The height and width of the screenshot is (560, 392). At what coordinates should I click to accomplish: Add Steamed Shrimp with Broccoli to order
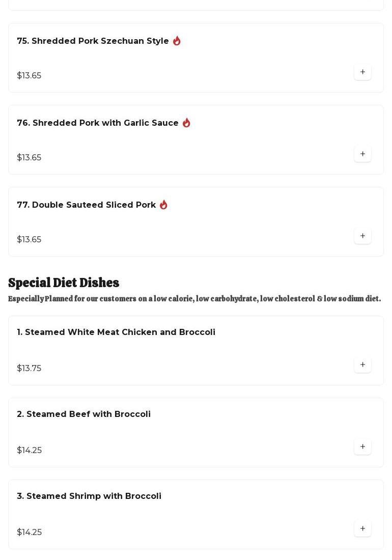pos(362,529)
